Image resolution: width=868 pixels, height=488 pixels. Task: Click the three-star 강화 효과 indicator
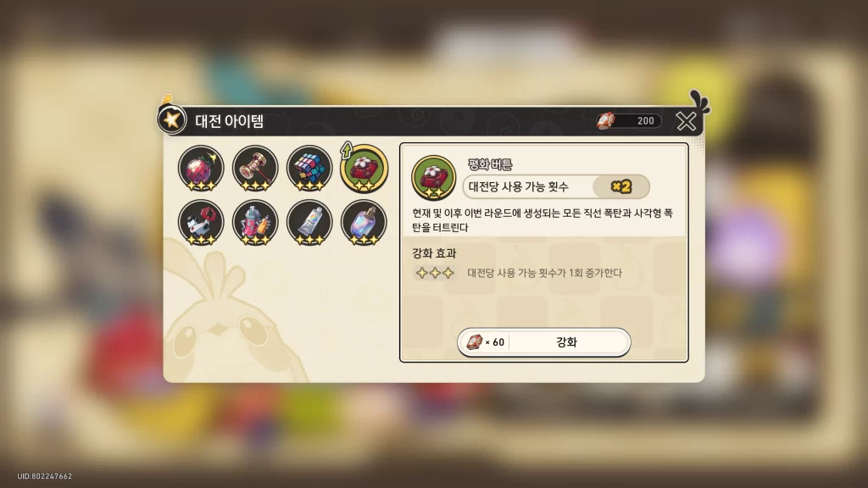435,273
